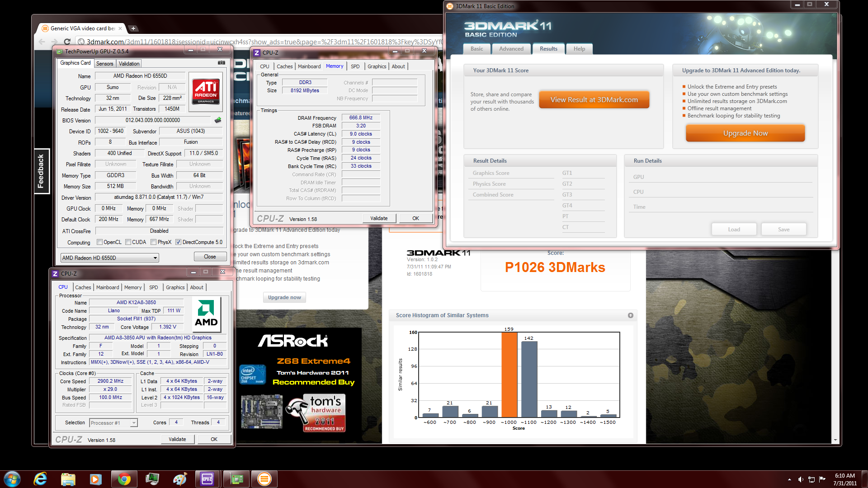Image resolution: width=868 pixels, height=488 pixels.
Task: Click the Action Center flag tray icon
Action: (x=822, y=479)
